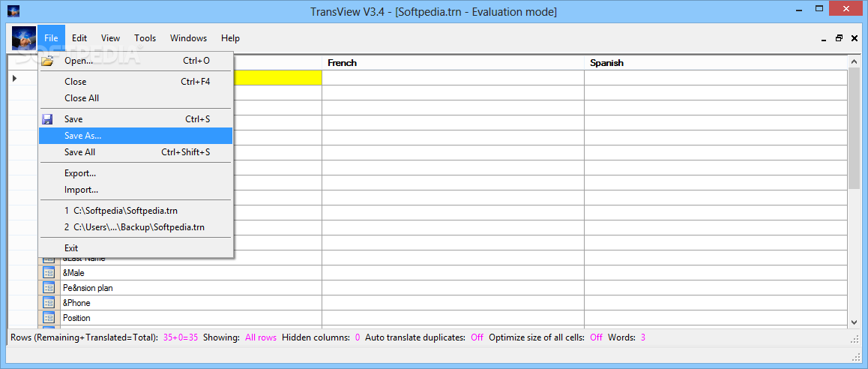Click the Hidden columns 0 value
The height and width of the screenshot is (369, 868).
tap(357, 337)
